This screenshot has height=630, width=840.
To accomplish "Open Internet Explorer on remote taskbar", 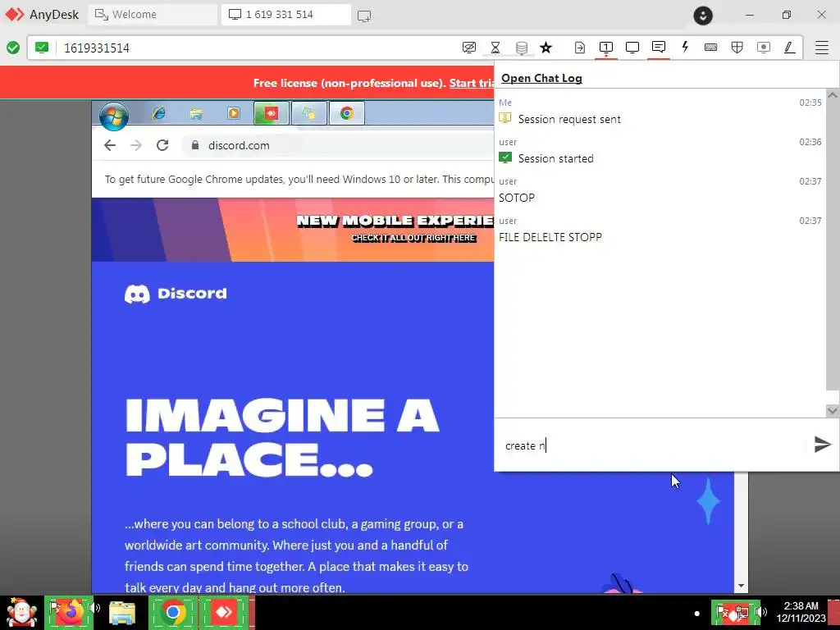I will (x=159, y=113).
